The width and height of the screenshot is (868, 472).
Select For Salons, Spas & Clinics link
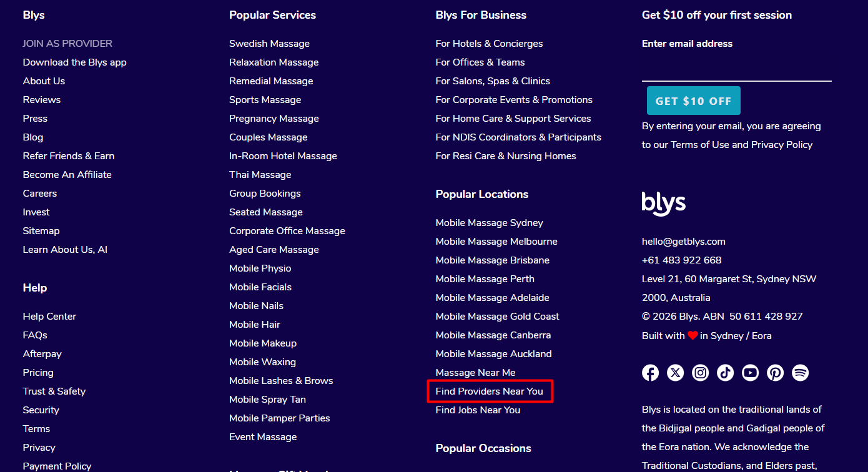[x=493, y=81]
